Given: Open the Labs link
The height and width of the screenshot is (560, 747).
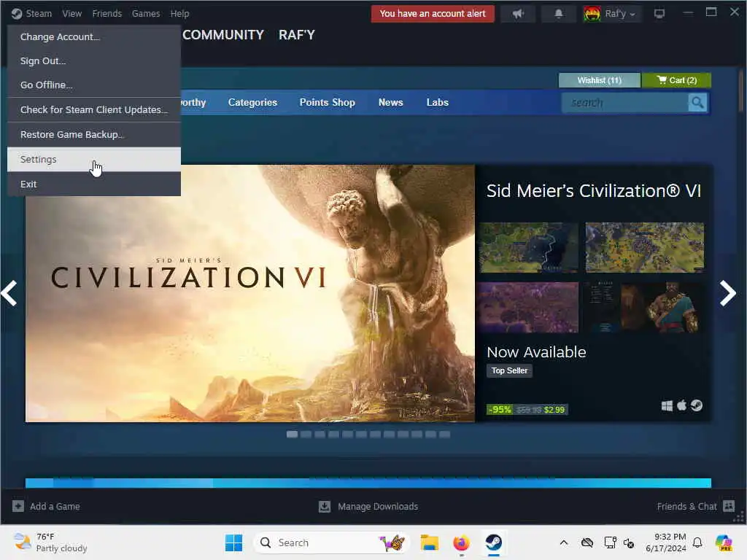Looking at the screenshot, I should coord(438,102).
